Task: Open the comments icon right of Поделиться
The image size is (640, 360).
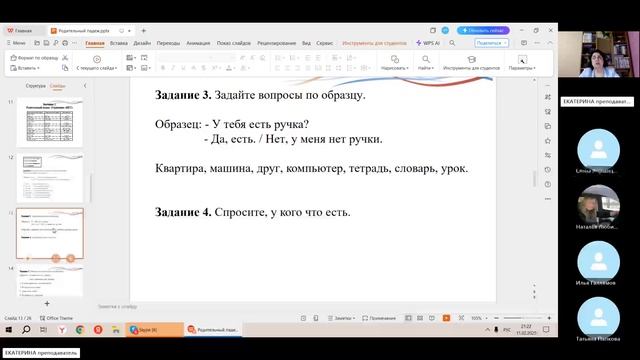Action: click(524, 43)
